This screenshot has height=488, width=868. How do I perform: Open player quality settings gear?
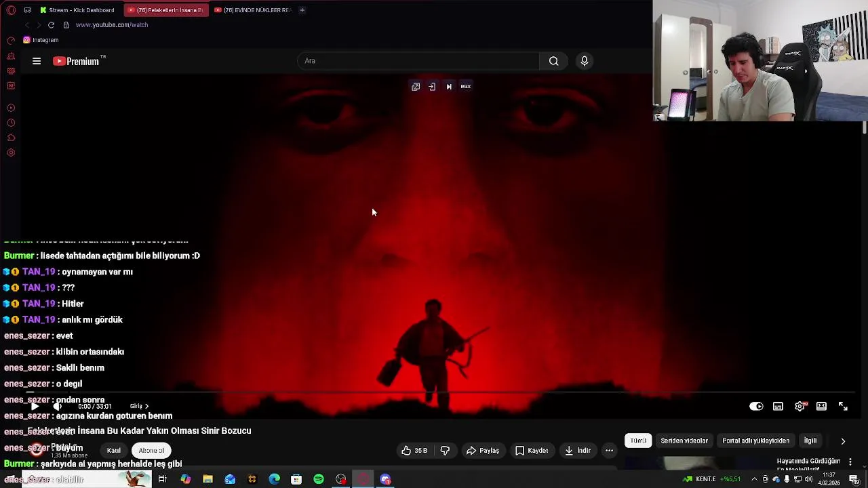click(x=800, y=407)
